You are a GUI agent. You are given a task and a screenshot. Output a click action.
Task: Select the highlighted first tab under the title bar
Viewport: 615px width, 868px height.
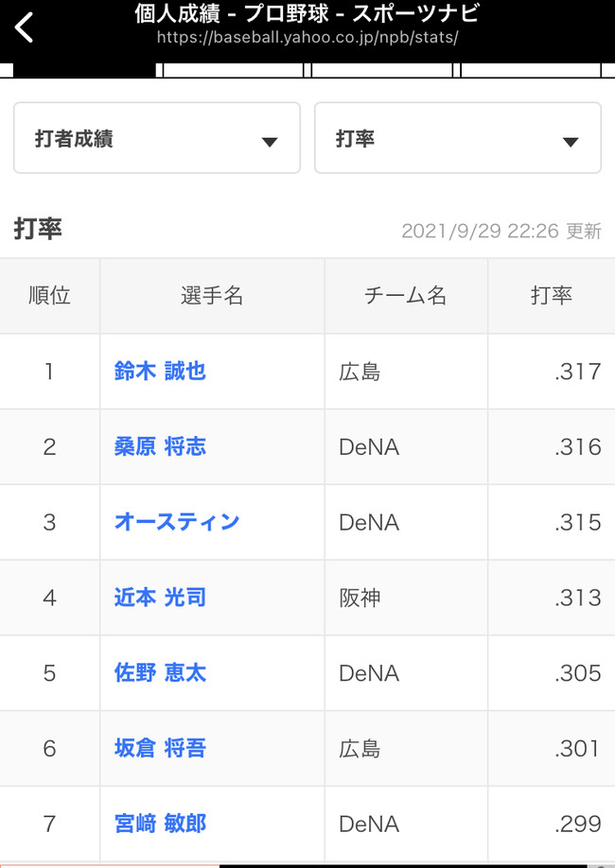click(x=84, y=70)
